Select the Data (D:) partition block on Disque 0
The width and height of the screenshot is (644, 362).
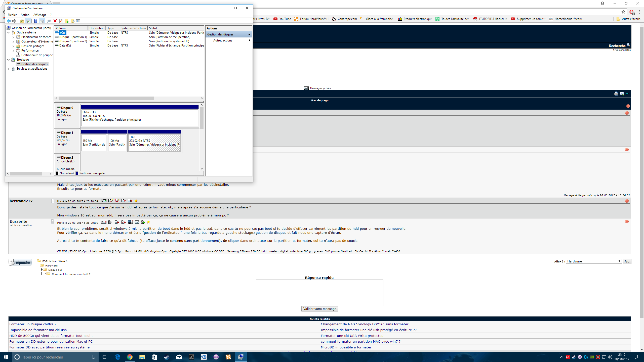click(140, 116)
